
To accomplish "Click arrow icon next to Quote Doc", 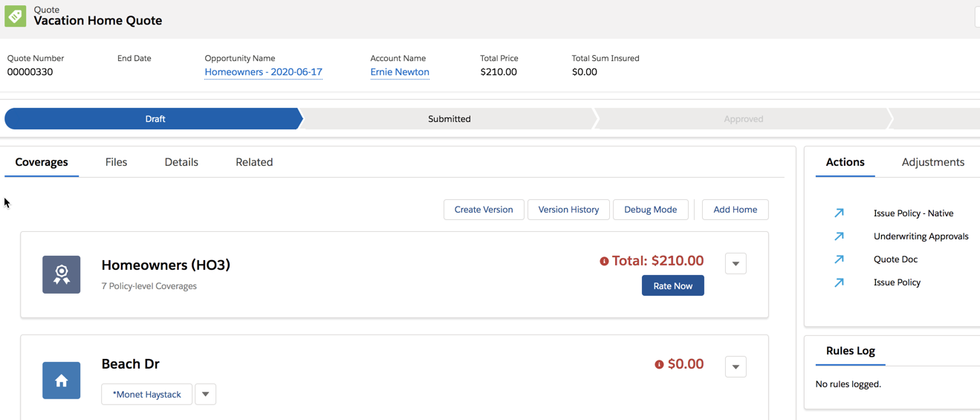I will 839,259.
